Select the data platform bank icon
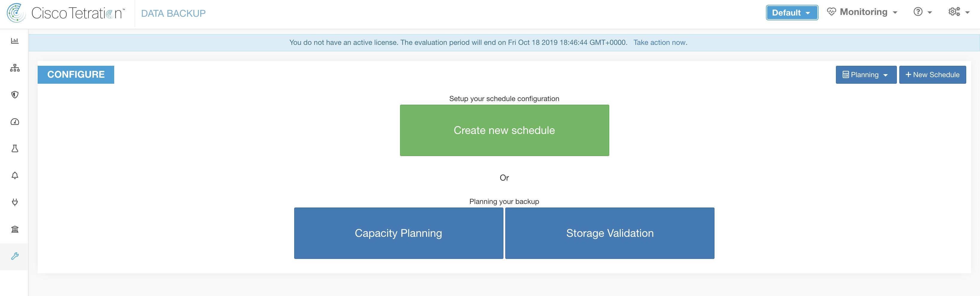Viewport: 980px width, 296px height. (x=15, y=229)
